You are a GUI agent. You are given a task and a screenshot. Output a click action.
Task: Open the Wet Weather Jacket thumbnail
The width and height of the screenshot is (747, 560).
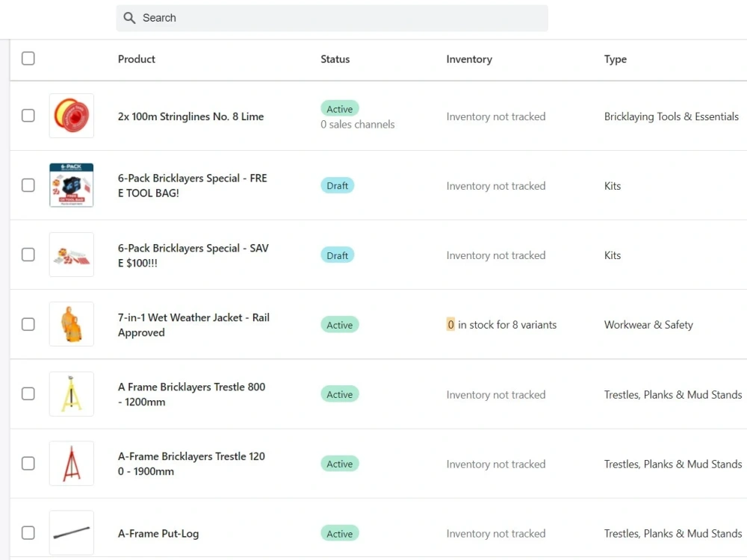[72, 324]
